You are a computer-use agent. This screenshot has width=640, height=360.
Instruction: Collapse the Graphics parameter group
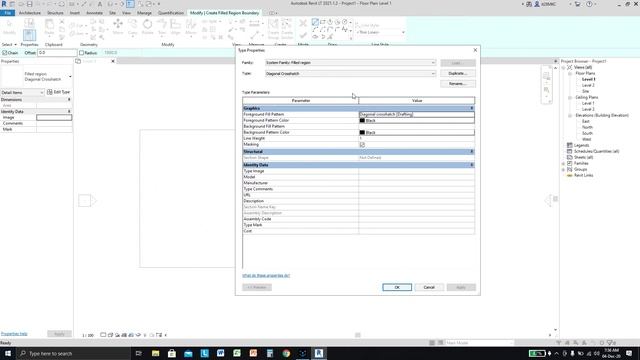472,108
